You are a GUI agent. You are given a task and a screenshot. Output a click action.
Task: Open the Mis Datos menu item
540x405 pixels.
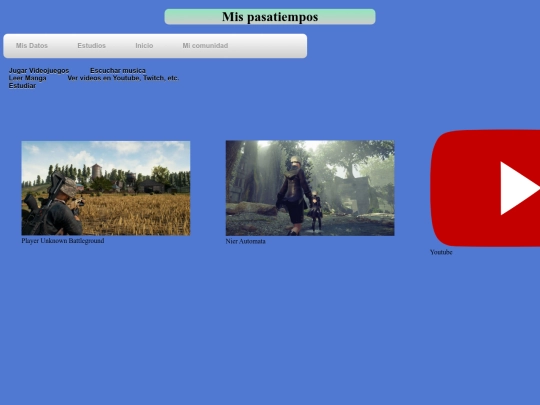[32, 45]
